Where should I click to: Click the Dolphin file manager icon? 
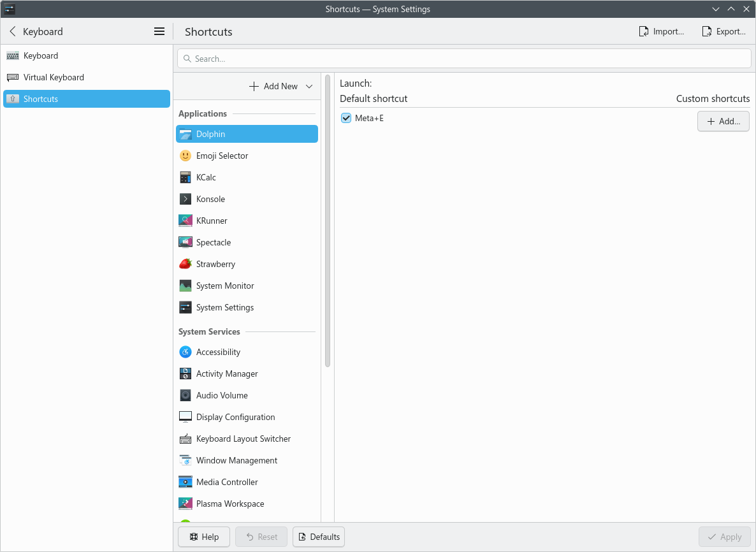(x=185, y=134)
